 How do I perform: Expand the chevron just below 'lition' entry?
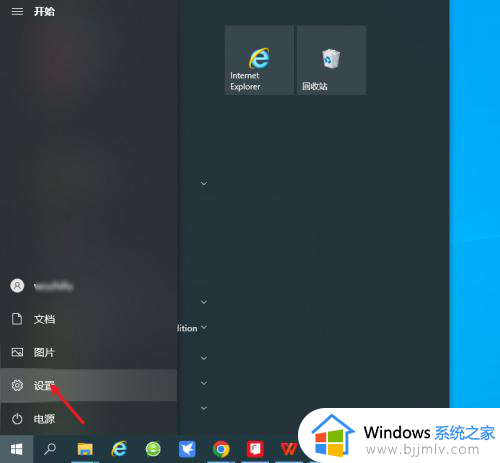[x=204, y=358]
